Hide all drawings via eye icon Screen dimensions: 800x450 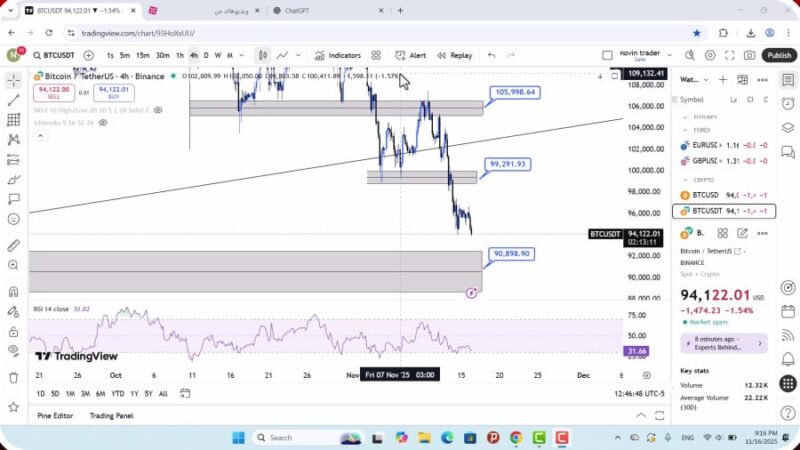coord(14,351)
